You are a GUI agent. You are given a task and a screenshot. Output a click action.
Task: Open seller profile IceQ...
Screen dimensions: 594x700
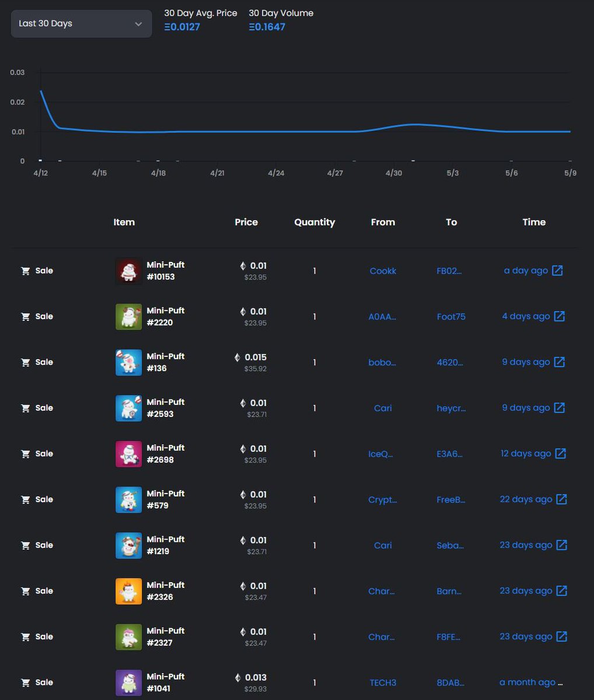coord(381,454)
